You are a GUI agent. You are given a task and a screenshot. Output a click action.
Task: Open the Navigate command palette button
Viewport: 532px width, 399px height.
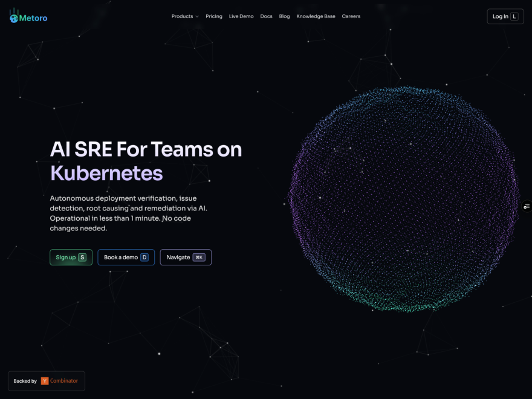tap(186, 258)
